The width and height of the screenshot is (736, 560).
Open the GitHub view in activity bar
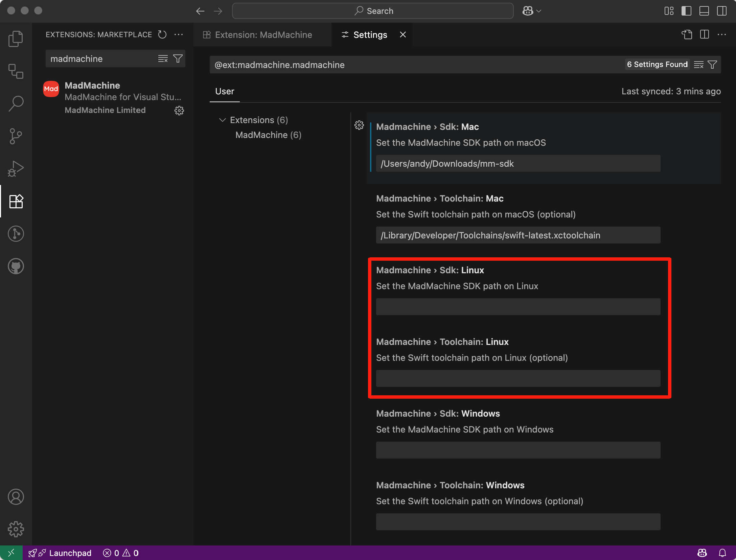[x=16, y=266]
